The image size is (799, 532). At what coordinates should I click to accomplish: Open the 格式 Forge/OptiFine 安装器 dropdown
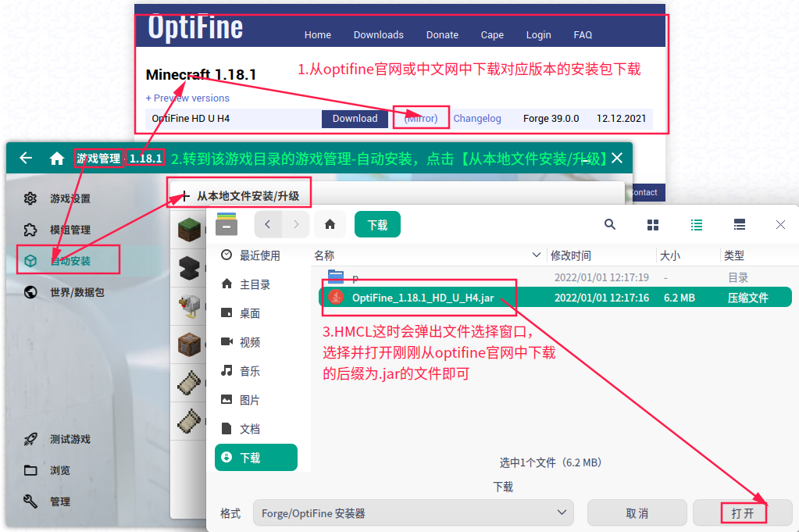(413, 512)
